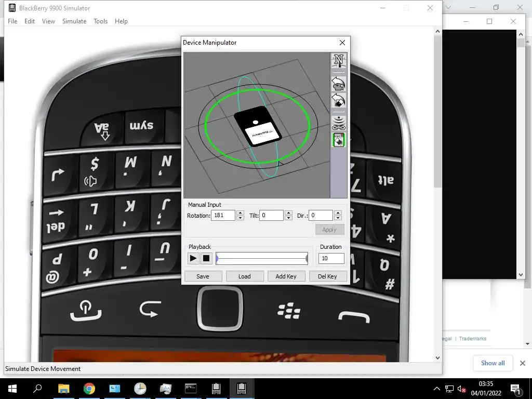
Task: Click the Add Key button
Action: pos(286,276)
